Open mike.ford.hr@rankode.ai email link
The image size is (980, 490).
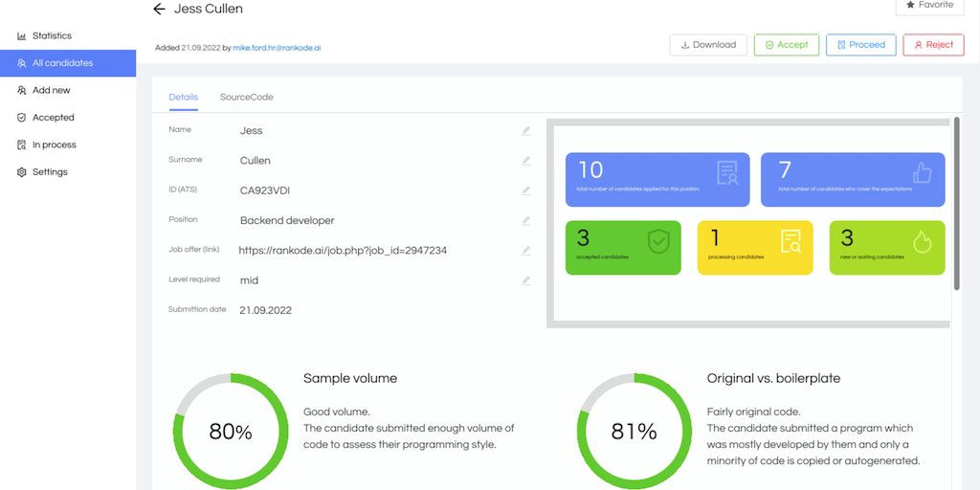tap(277, 48)
